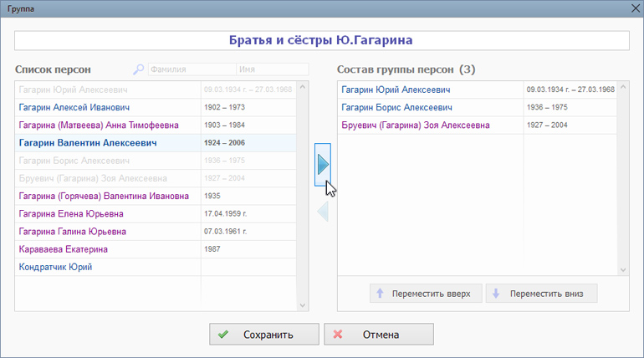Click date cell 1935

(248, 197)
